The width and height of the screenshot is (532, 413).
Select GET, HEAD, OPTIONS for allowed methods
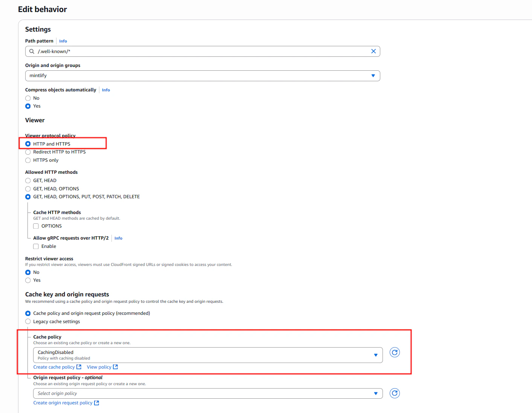pyautogui.click(x=28, y=189)
